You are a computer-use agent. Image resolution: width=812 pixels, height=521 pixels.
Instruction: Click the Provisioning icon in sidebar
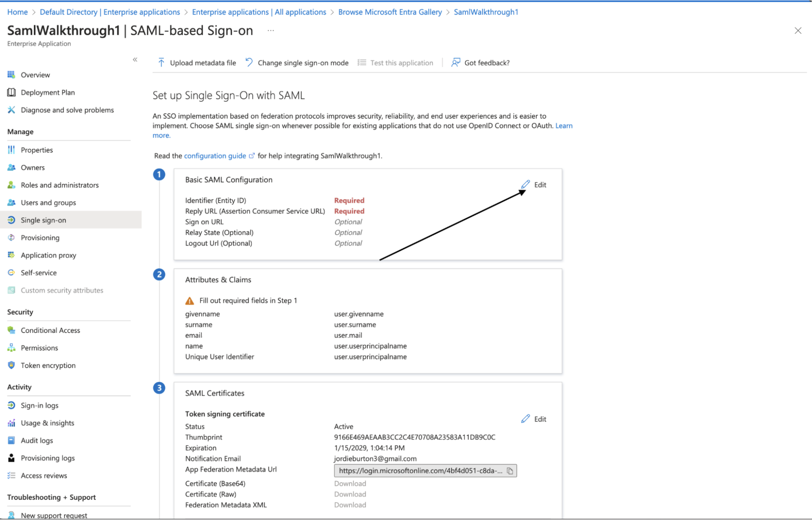(11, 237)
